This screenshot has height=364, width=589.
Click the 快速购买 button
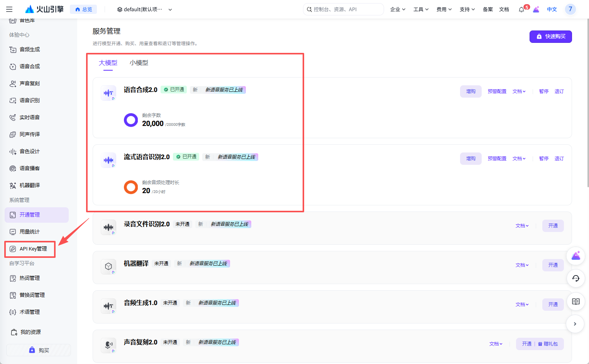(x=550, y=37)
